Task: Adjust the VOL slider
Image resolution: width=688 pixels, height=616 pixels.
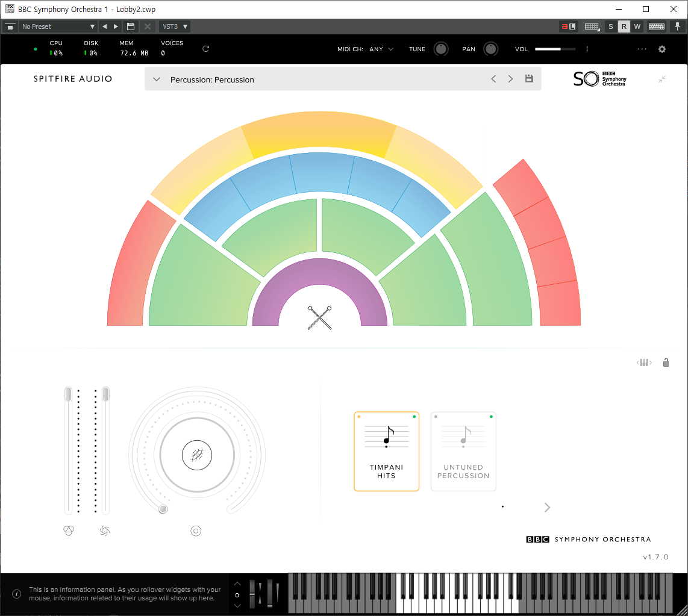Action: pos(555,49)
